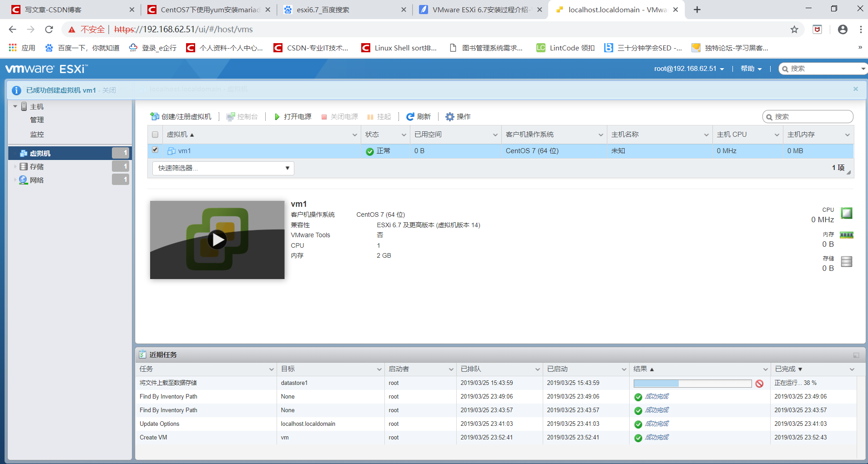Image resolution: width=868 pixels, height=464 pixels.
Task: Click the VMware ESXi logo
Action: 46,69
